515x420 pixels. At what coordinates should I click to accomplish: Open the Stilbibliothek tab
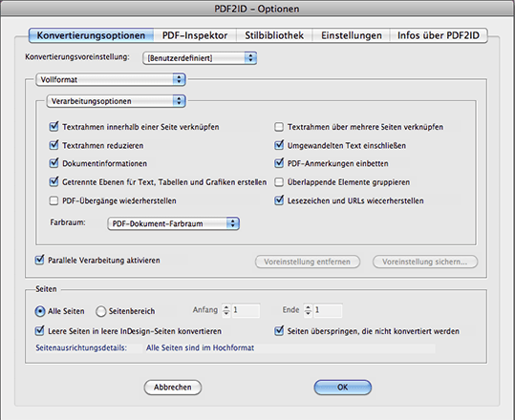pyautogui.click(x=274, y=35)
